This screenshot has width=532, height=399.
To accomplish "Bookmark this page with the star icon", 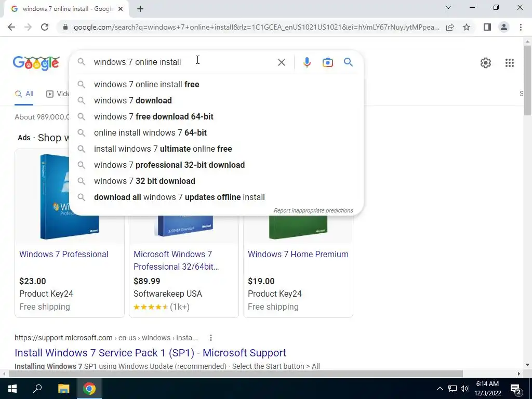I will click(467, 27).
